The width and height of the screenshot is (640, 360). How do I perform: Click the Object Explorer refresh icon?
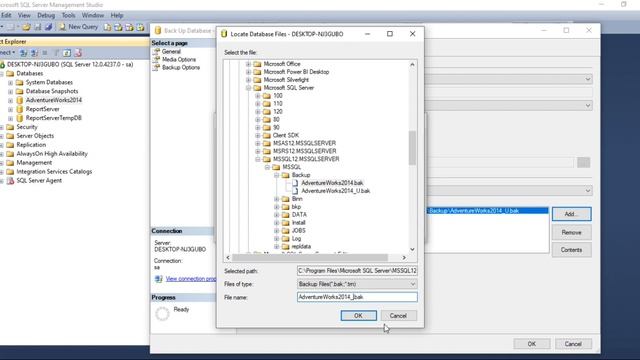tap(67, 53)
